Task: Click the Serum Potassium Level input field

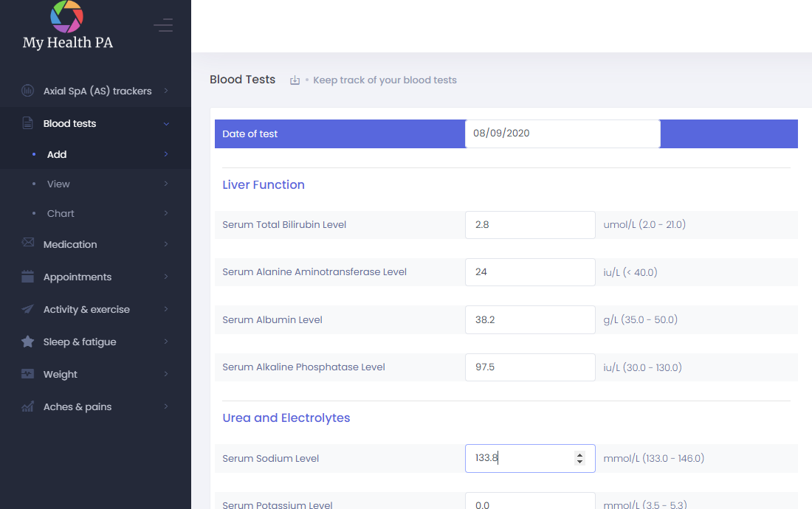Action: tap(530, 501)
